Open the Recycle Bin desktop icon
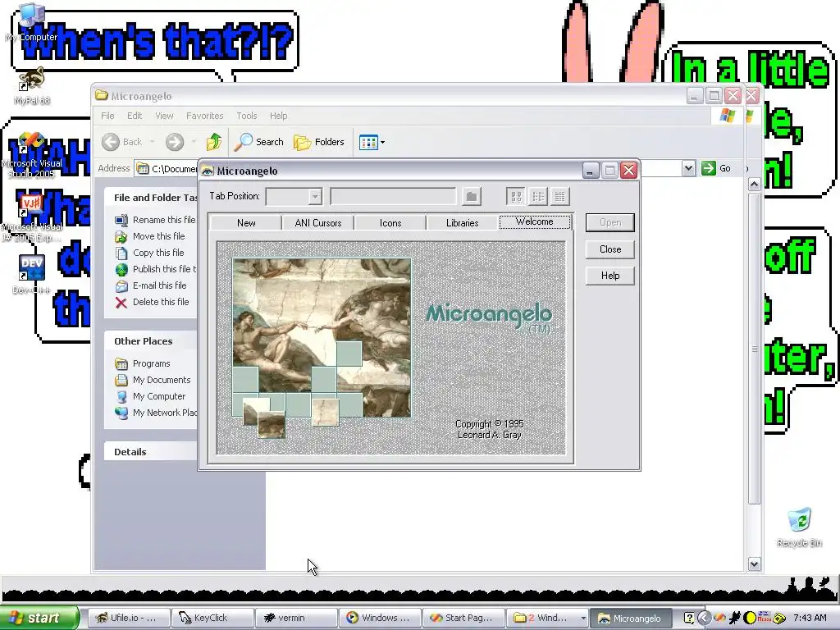The image size is (840, 630). point(799,527)
